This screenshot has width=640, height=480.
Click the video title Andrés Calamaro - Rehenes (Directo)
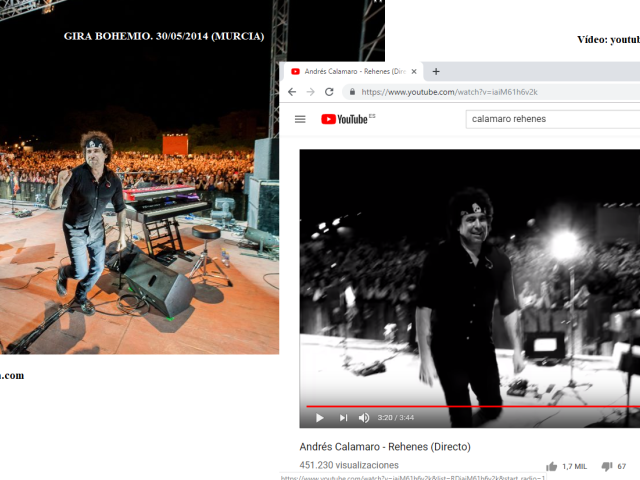[x=385, y=447]
